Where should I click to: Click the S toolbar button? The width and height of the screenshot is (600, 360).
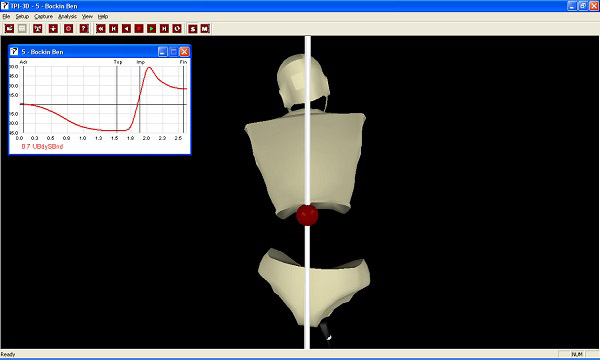(x=192, y=29)
